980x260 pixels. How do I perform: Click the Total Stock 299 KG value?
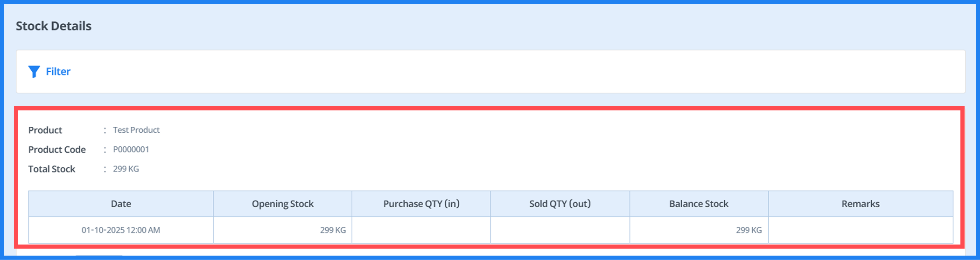coord(126,169)
